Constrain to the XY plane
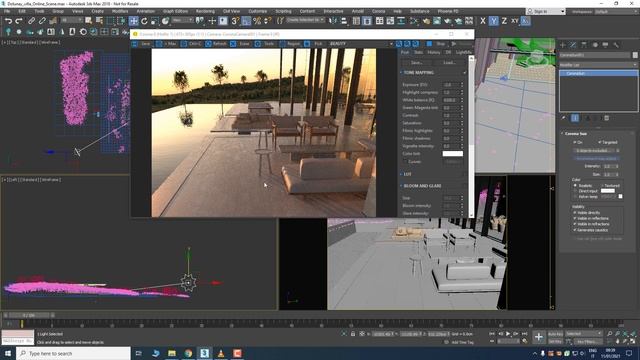Screen dimensions: 640x360 pos(515,21)
